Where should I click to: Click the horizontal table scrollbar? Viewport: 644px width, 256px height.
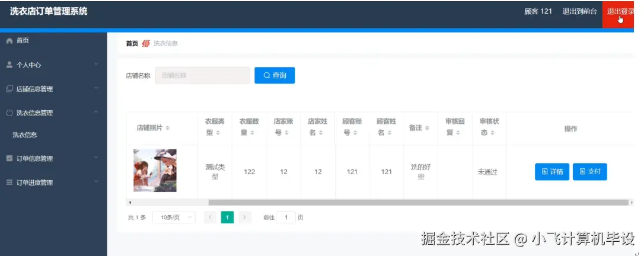click(419, 202)
